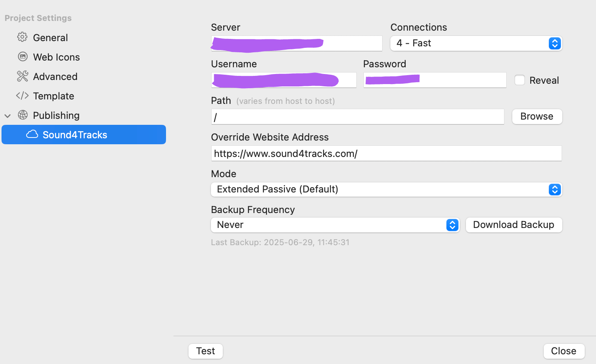Click the Template code brackets icon
The height and width of the screenshot is (364, 596).
click(x=22, y=96)
